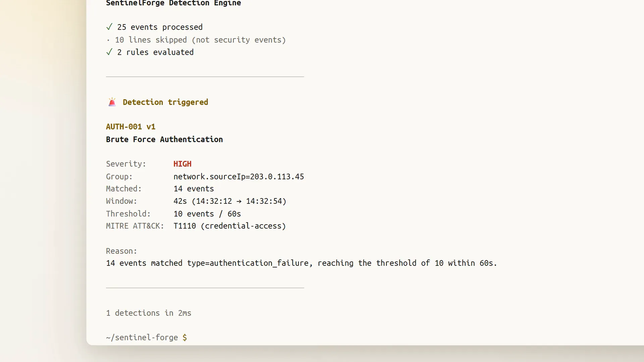The height and width of the screenshot is (362, 644).
Task: Click the Reason label
Action: (121, 251)
